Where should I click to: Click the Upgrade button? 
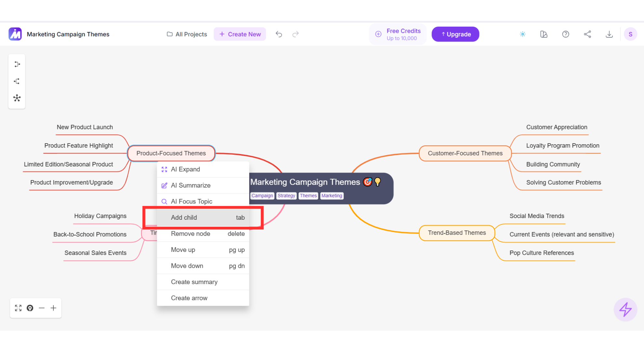click(x=455, y=34)
